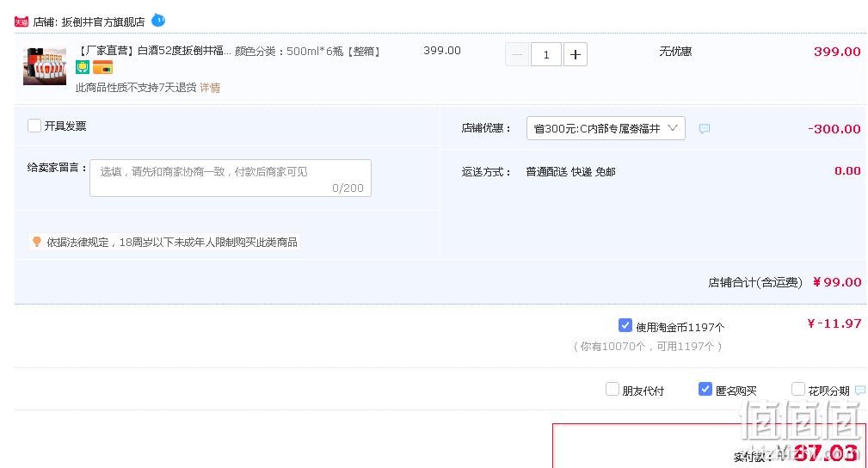Click the ¥-11.97 Taojinbi deduction amount

834,323
